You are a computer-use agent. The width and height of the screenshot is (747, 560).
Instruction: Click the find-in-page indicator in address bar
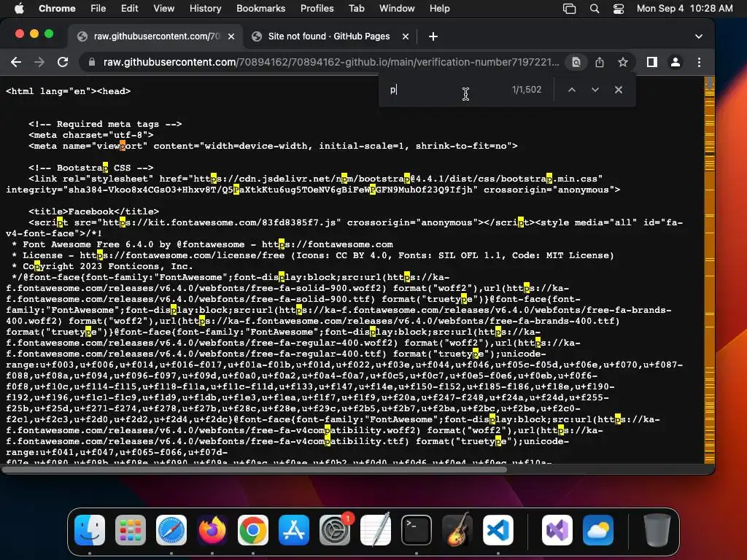pyautogui.click(x=576, y=62)
